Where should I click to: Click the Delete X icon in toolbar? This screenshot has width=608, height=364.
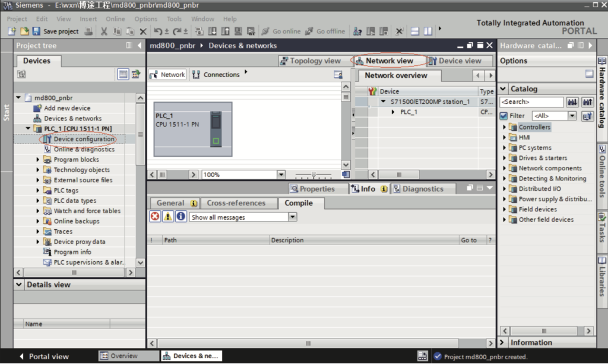pyautogui.click(x=142, y=31)
